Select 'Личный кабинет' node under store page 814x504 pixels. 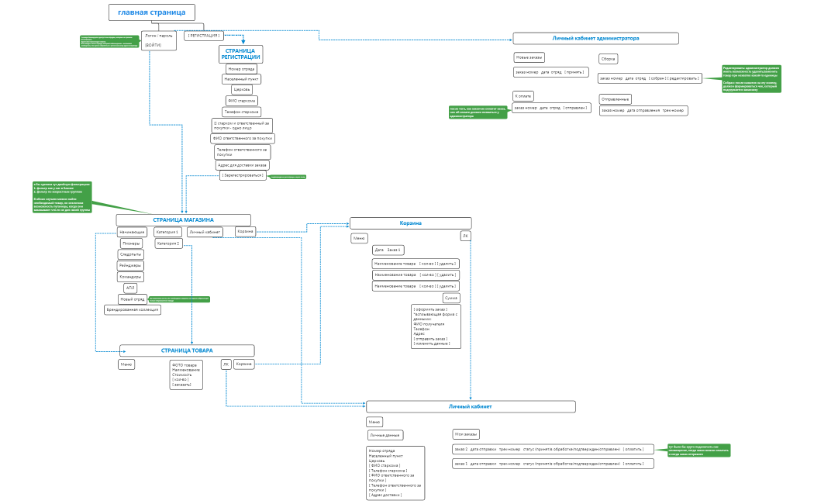pyautogui.click(x=205, y=232)
